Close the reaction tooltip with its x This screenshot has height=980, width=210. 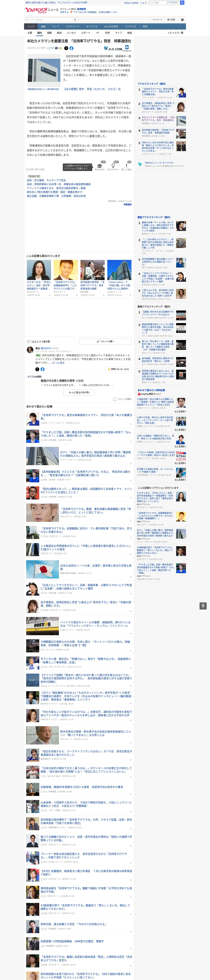[91, 165]
